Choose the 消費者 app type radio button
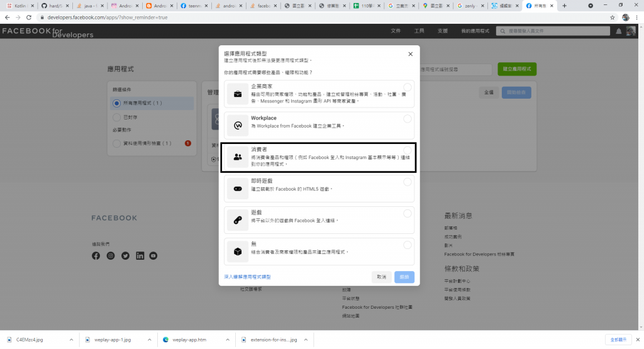The height and width of the screenshot is (349, 644). (407, 150)
